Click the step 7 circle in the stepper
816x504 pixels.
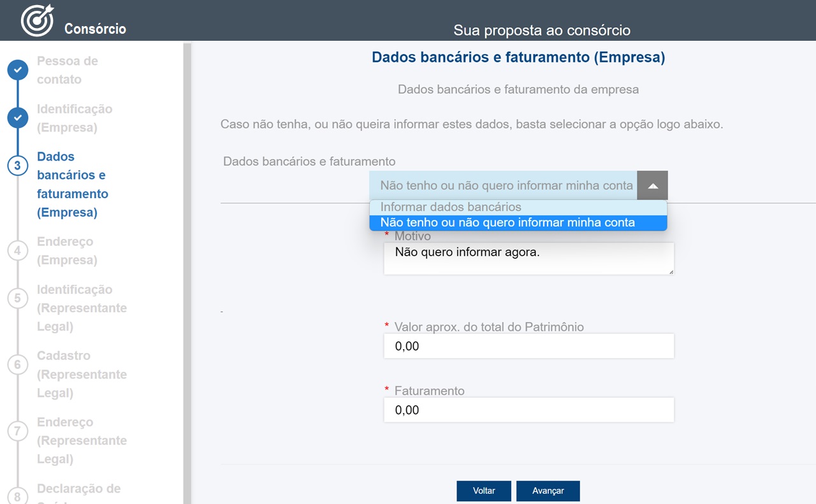18,431
